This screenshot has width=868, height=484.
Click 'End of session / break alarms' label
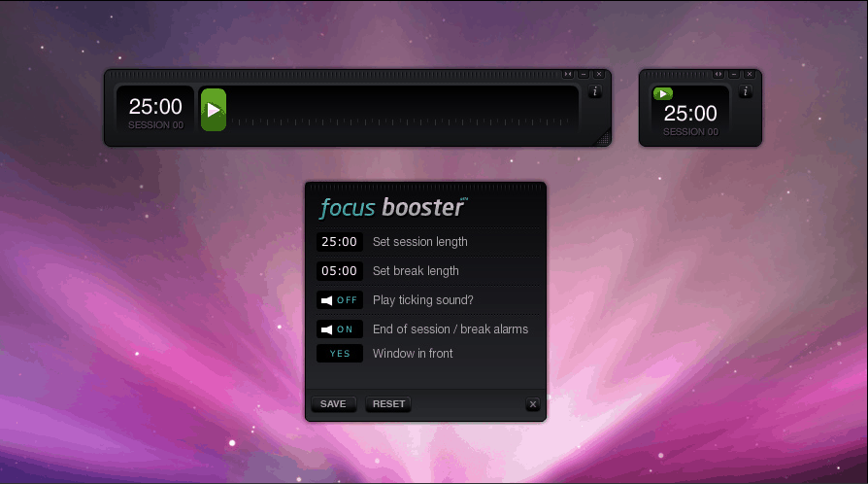[x=451, y=329]
